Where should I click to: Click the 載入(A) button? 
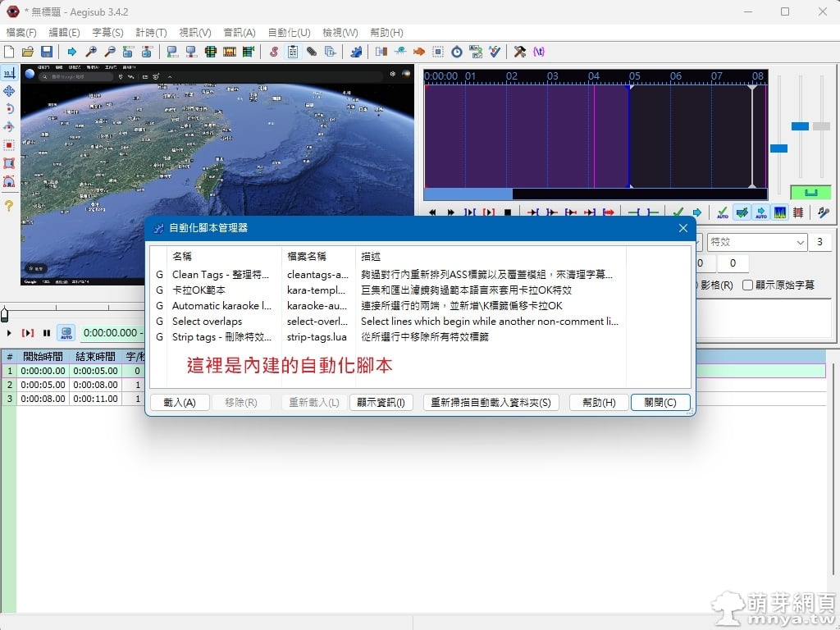pyautogui.click(x=180, y=403)
